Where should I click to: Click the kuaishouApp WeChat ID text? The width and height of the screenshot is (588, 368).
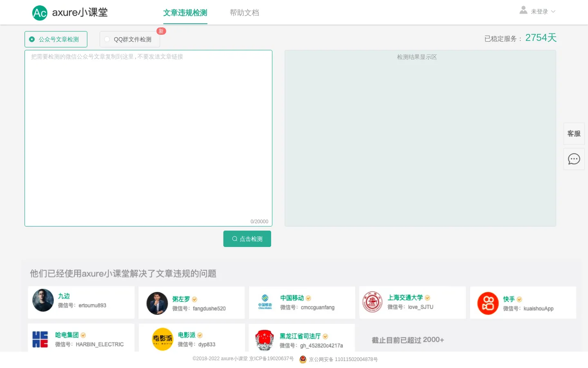pos(539,309)
